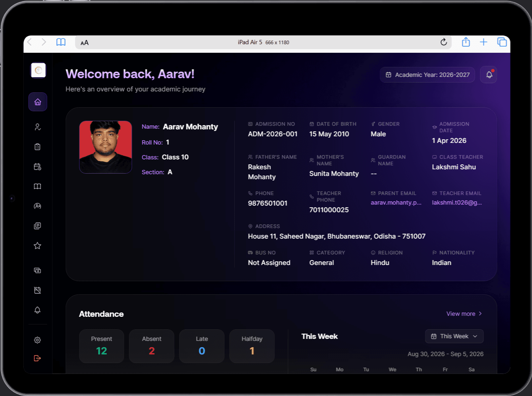
Task: Open the user-check profile icon in sidebar
Action: [x=38, y=127]
